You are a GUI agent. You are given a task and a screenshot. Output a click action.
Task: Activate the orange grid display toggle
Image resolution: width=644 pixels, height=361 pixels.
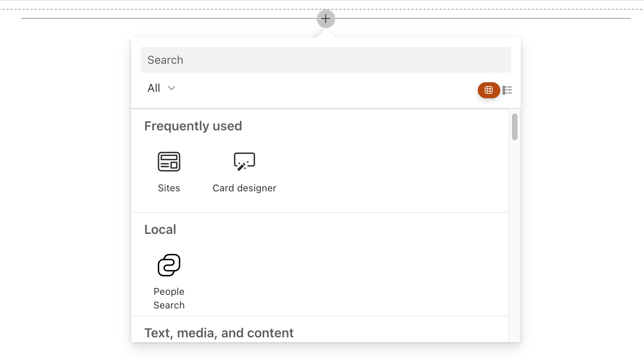coord(489,90)
